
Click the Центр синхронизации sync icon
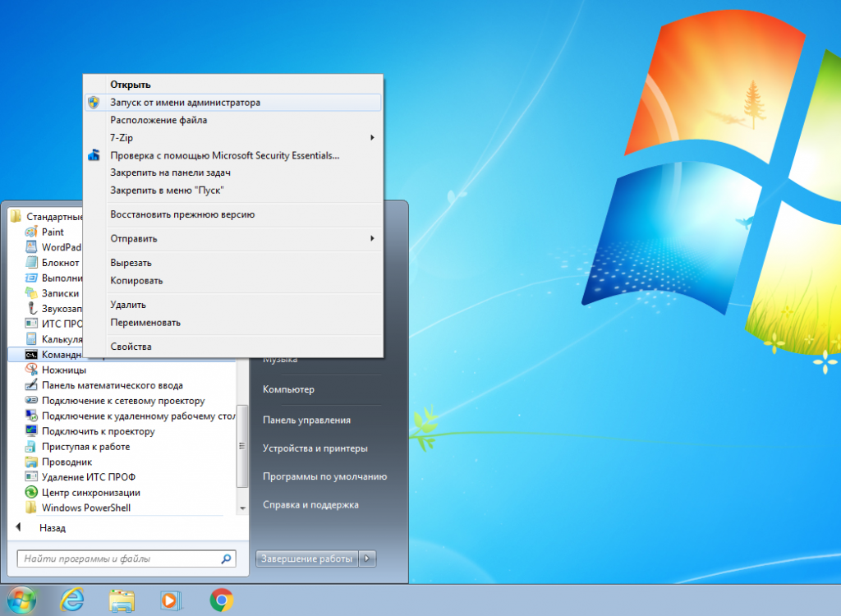pos(31,493)
